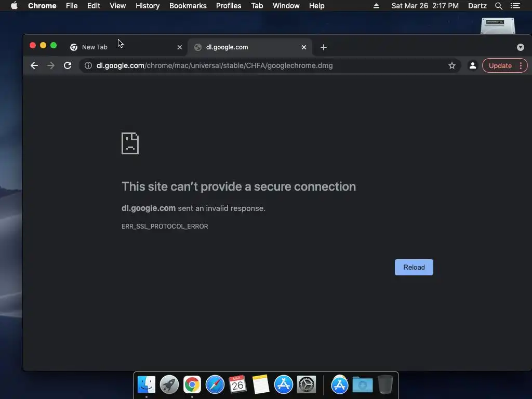Screen dimensions: 532x399
Task: Open the Downloads folder in Dock
Action: (x=362, y=384)
